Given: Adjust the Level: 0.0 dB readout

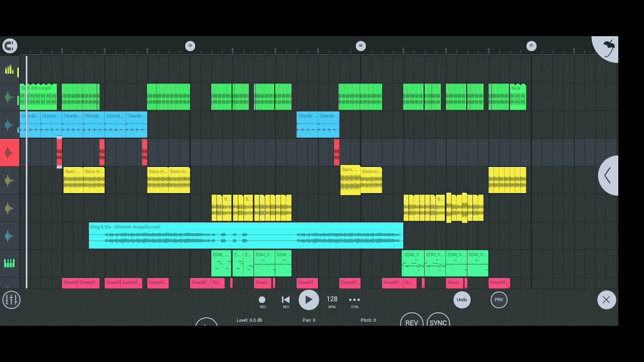Looking at the screenshot, I should point(250,320).
